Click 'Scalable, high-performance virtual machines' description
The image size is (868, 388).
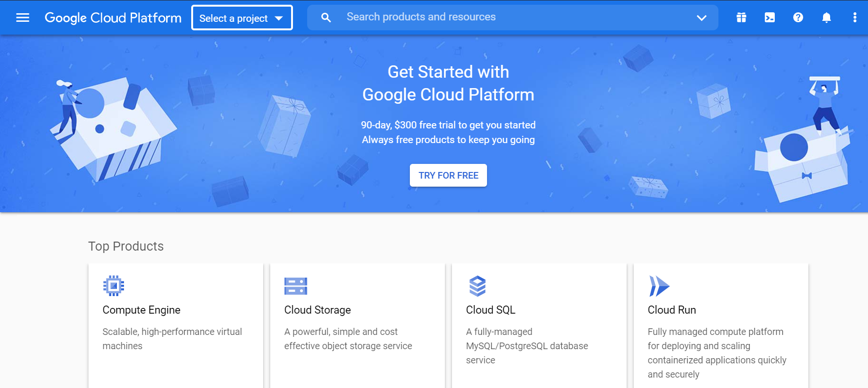[172, 339]
